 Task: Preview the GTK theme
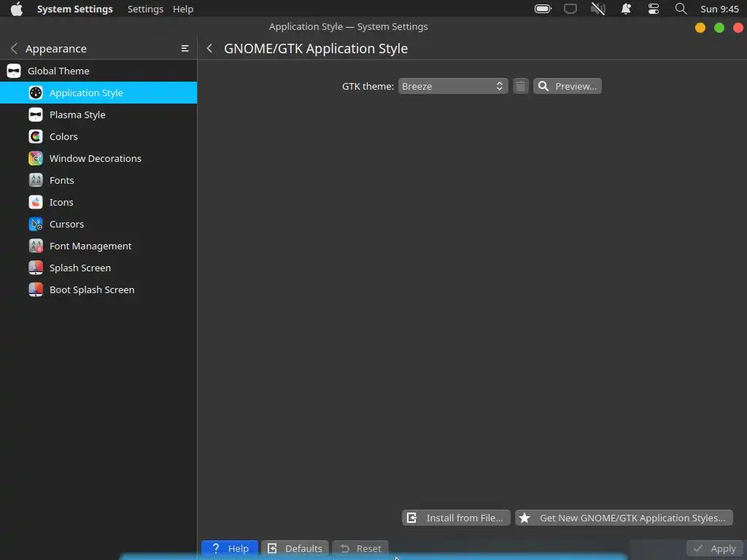coord(568,86)
